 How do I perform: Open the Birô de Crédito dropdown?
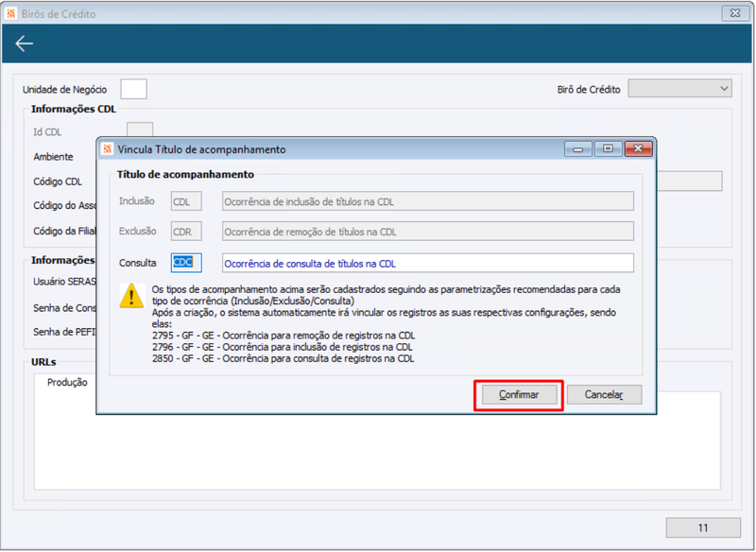679,89
